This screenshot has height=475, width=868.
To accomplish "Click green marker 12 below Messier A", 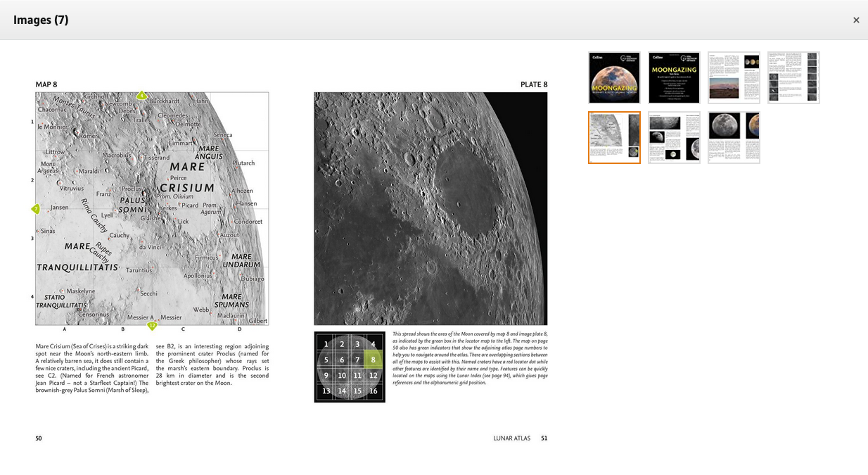I will [152, 325].
